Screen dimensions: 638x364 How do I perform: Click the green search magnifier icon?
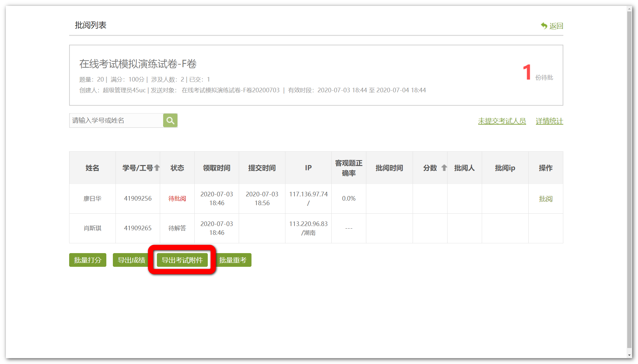(170, 120)
